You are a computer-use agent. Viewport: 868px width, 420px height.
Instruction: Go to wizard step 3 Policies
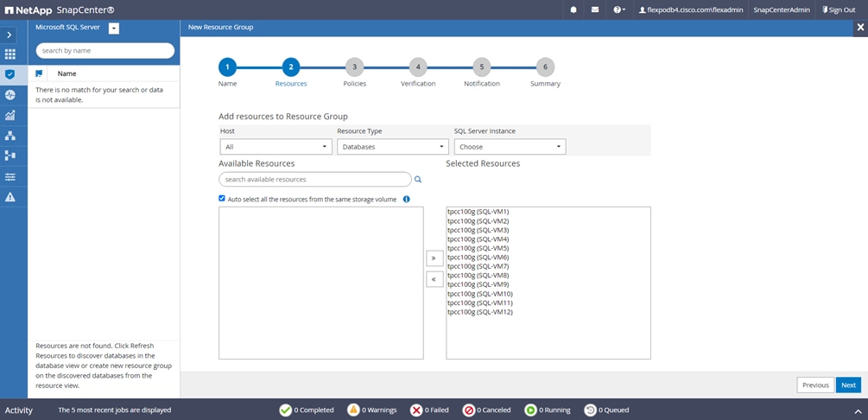point(354,67)
